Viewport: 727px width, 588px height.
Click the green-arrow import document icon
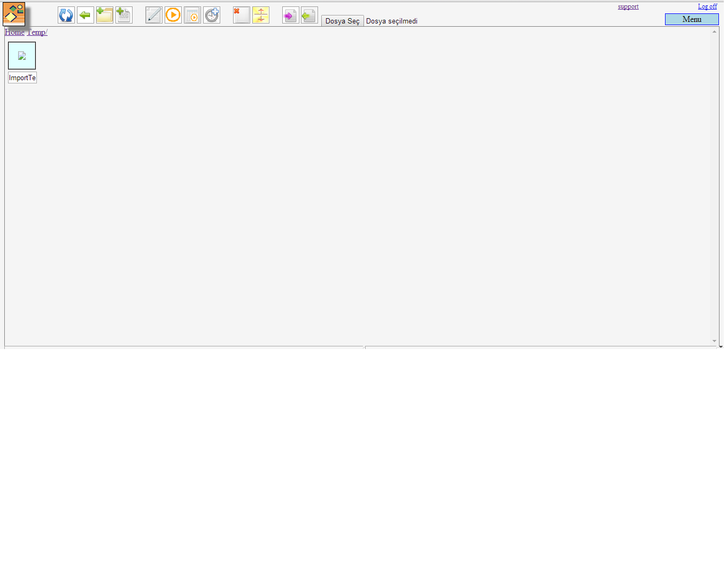[x=310, y=15]
